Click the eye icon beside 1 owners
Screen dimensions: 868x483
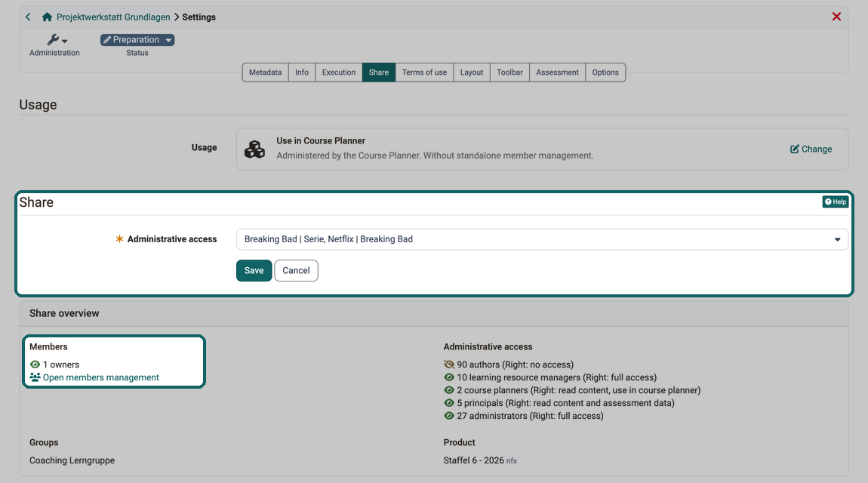(35, 365)
